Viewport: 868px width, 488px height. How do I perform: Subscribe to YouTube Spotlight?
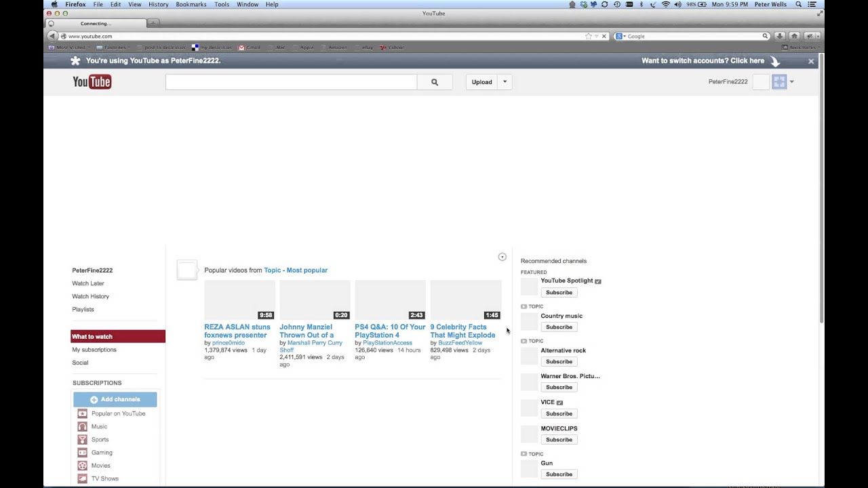(559, 293)
